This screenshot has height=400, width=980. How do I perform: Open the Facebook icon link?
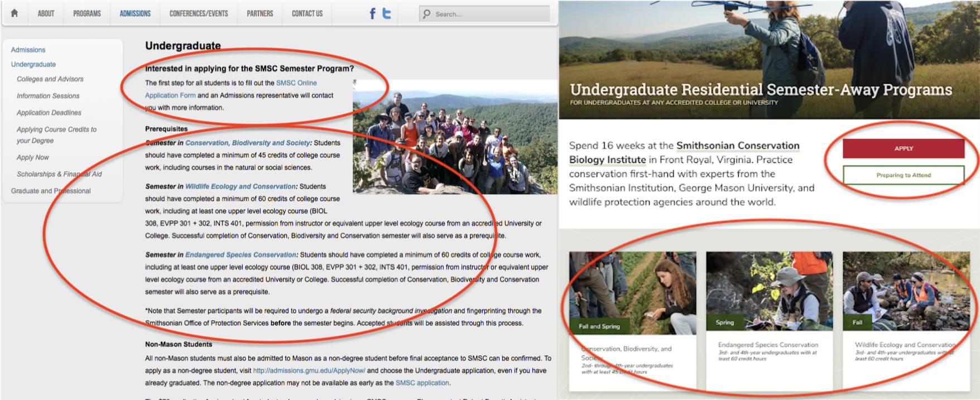click(373, 13)
